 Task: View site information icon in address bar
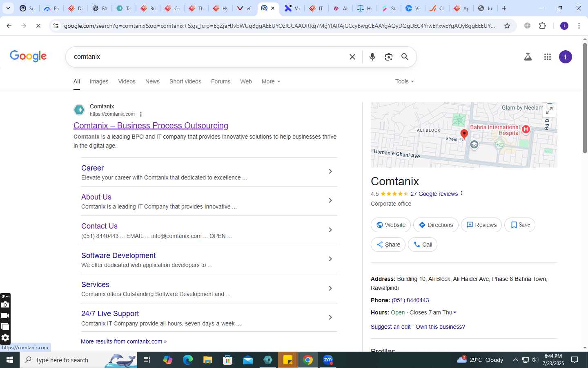click(x=56, y=26)
